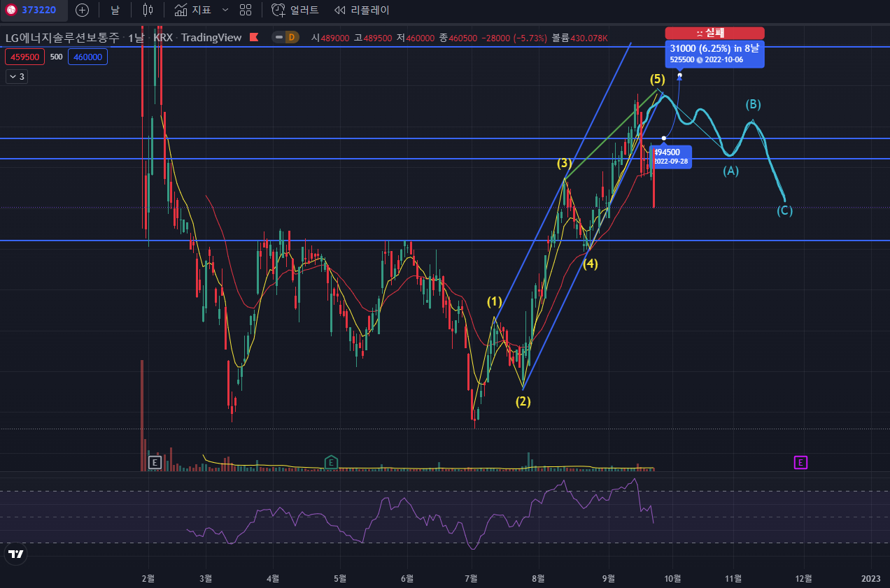Select the yellow (3) Elliott wave label
Screen dimensions: 890x588
pyautogui.click(x=565, y=163)
